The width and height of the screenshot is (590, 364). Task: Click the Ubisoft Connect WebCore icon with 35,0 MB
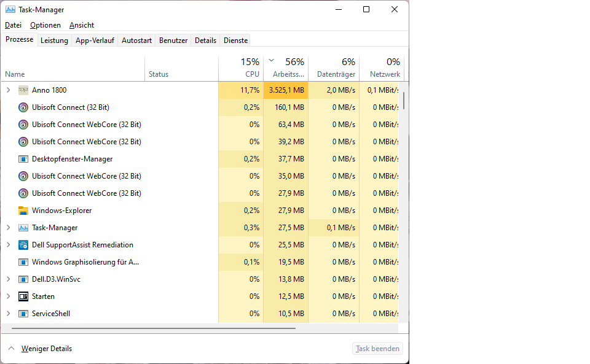23,176
